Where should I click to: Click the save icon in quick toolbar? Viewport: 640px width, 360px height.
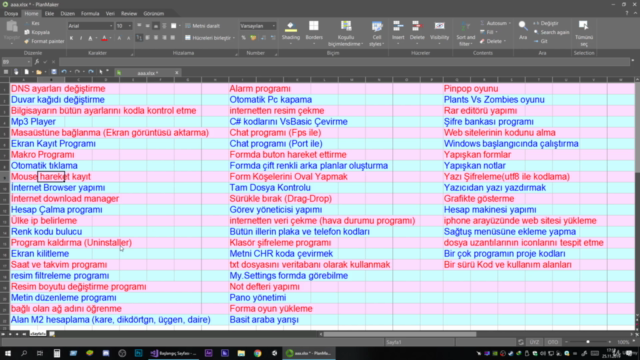(x=53, y=72)
